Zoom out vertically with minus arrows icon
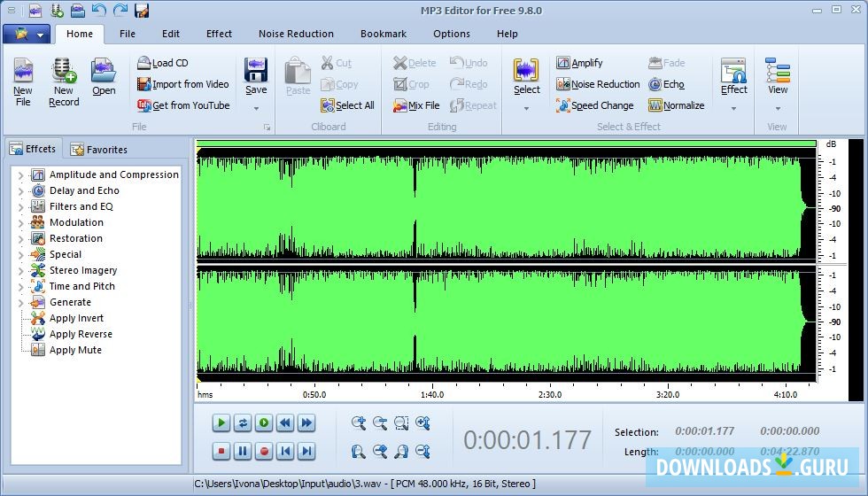This screenshot has height=496, width=868. pos(423,451)
